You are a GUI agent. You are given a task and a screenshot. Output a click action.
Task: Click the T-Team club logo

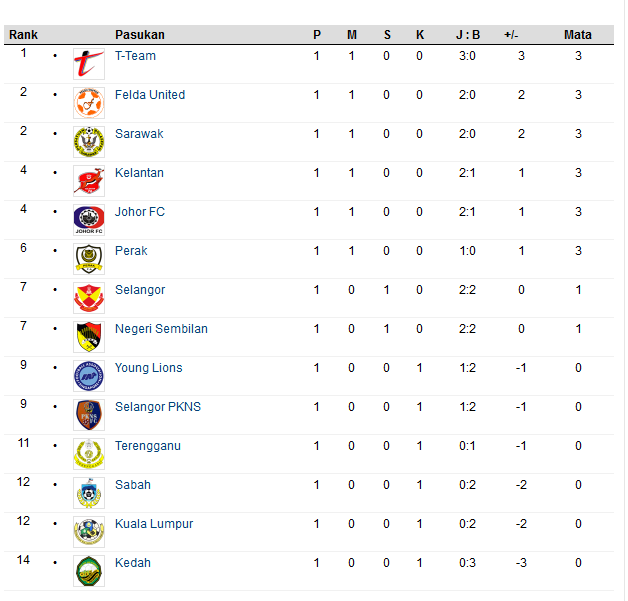89,64
